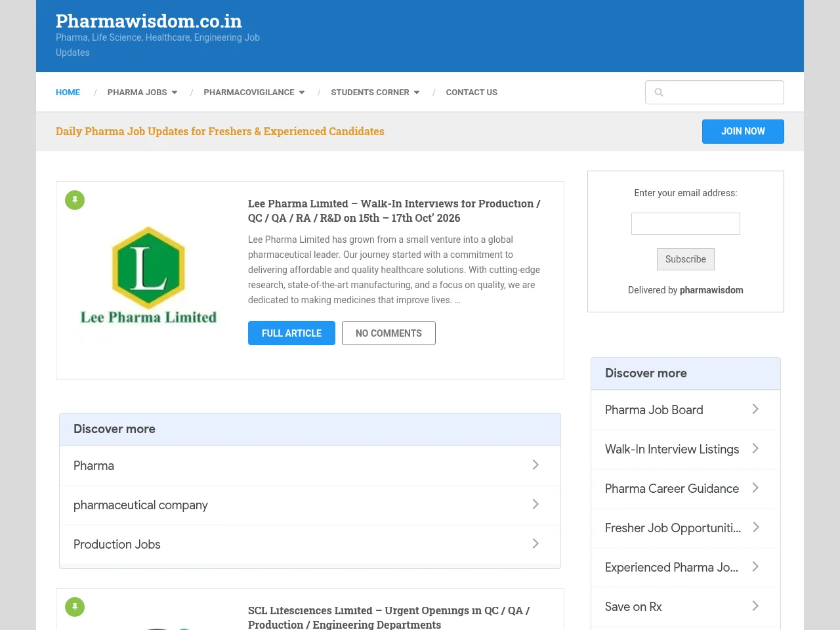The image size is (840, 630).
Task: Click the search magnifier icon
Action: click(659, 93)
